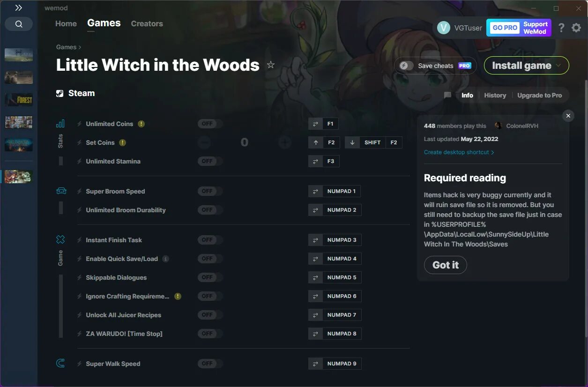Toggle Enable Quick Save/Load switch
Image resolution: width=588 pixels, height=387 pixels.
click(x=210, y=259)
